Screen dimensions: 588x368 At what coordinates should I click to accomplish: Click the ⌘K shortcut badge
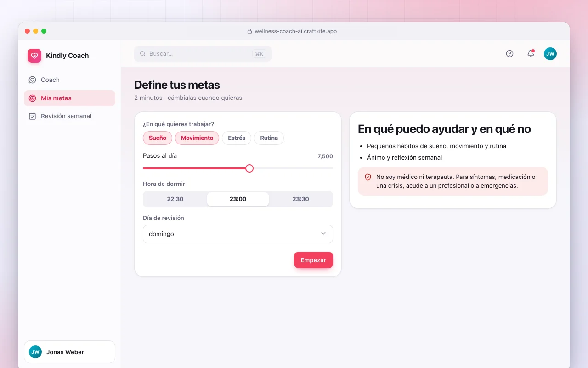pos(259,54)
